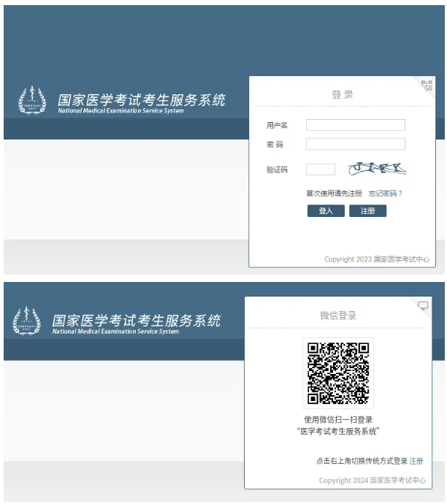447x504 pixels.
Task: Click into the 验证码 captcha text box
Action: 320,169
